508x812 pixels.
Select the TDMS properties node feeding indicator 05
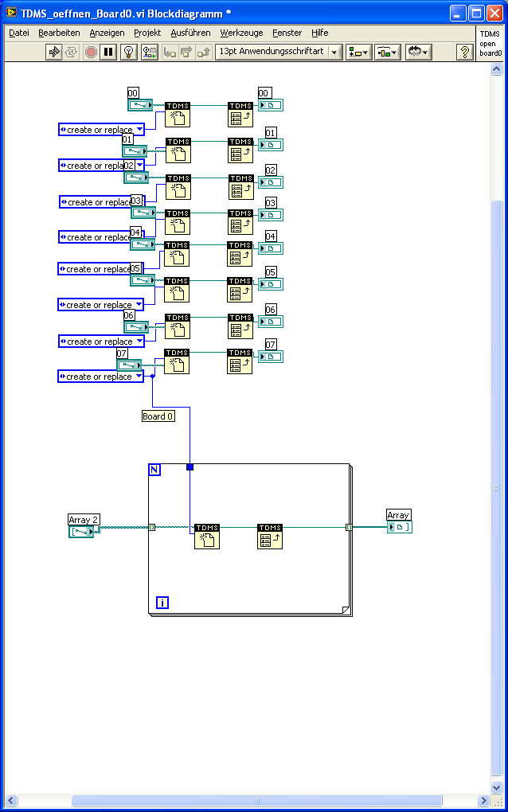coord(240,290)
